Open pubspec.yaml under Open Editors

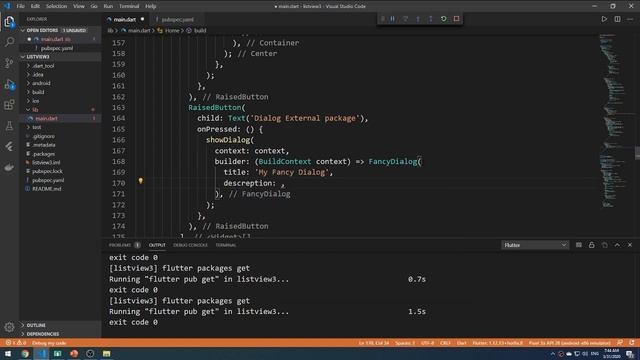click(x=60, y=48)
